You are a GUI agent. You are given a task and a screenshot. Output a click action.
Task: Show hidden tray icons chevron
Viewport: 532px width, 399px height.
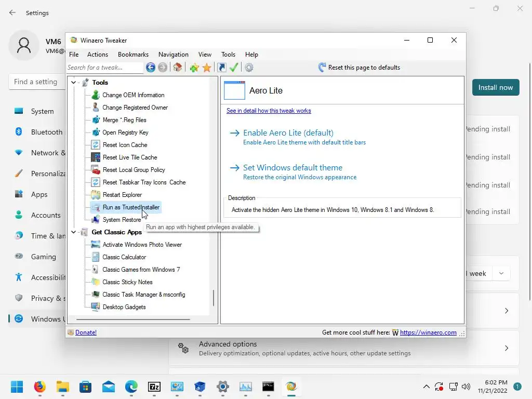pos(427,387)
